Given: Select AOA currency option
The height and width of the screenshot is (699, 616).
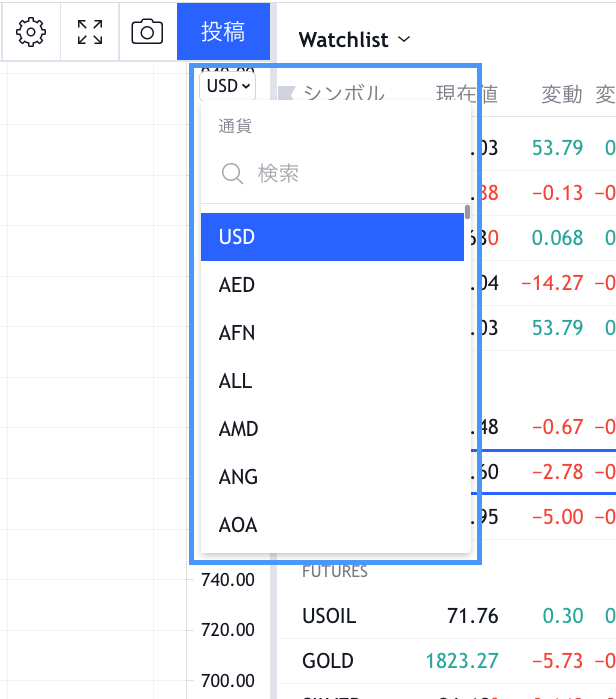Looking at the screenshot, I should point(332,525).
